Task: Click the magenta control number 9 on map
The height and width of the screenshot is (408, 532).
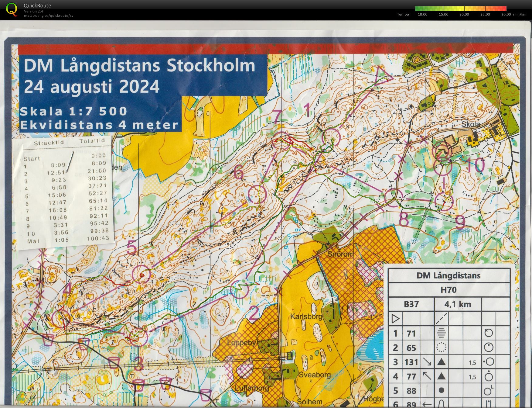Action: coord(460,222)
